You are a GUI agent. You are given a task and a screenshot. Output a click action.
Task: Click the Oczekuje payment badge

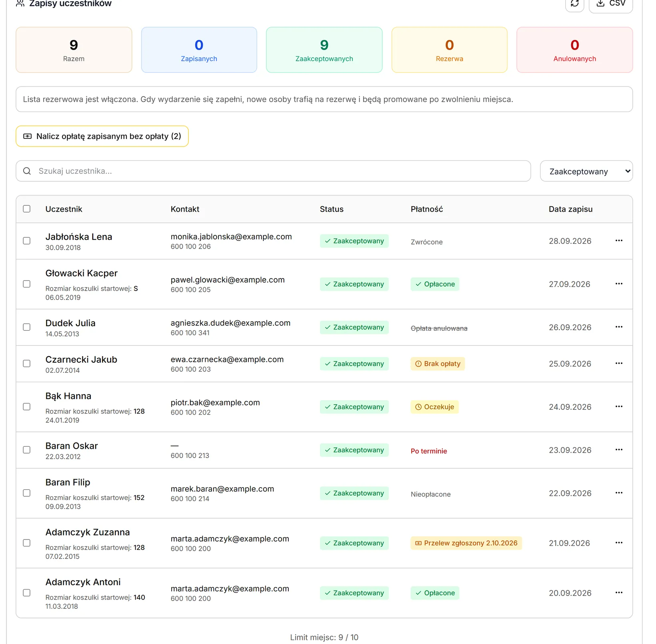click(434, 407)
